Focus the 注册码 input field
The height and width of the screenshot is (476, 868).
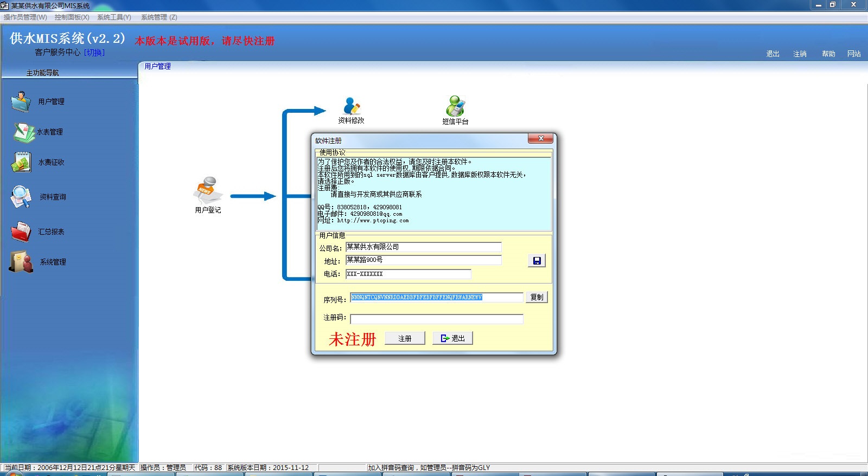point(436,319)
